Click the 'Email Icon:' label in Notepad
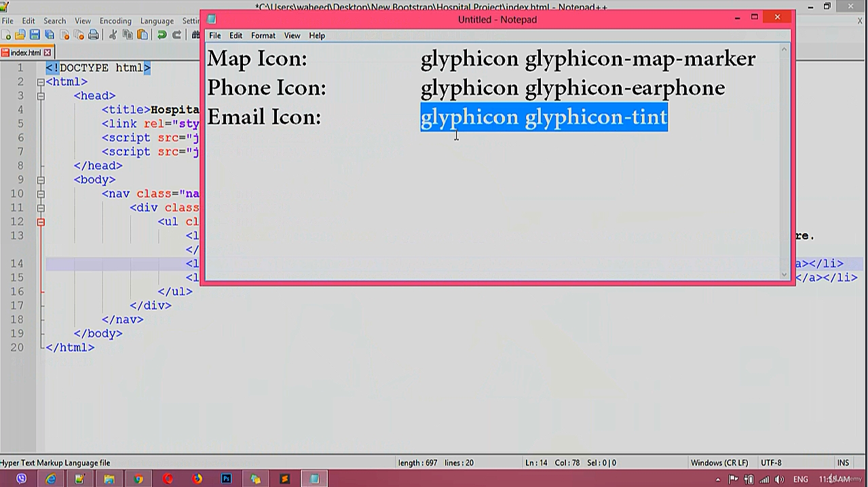 tap(264, 117)
